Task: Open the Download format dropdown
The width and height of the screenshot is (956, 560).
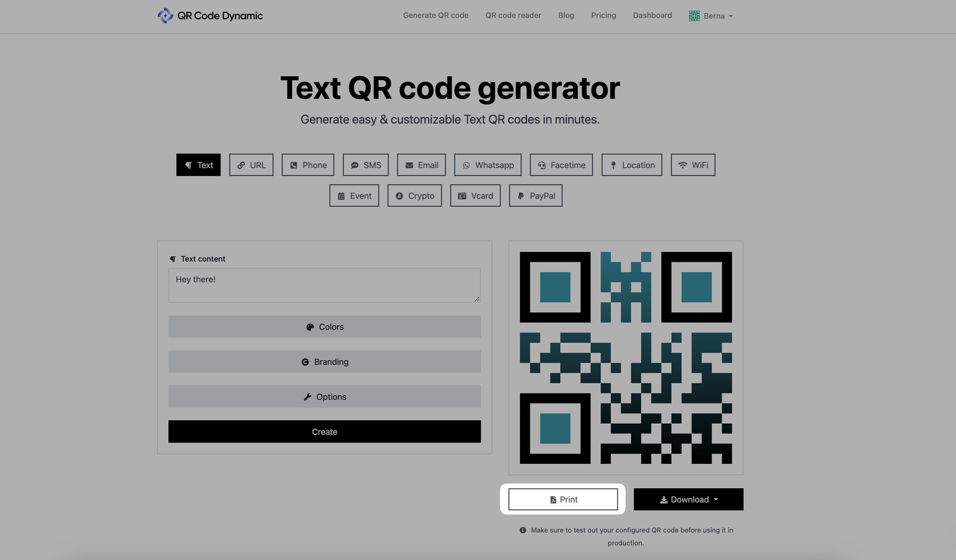Action: coord(688,499)
